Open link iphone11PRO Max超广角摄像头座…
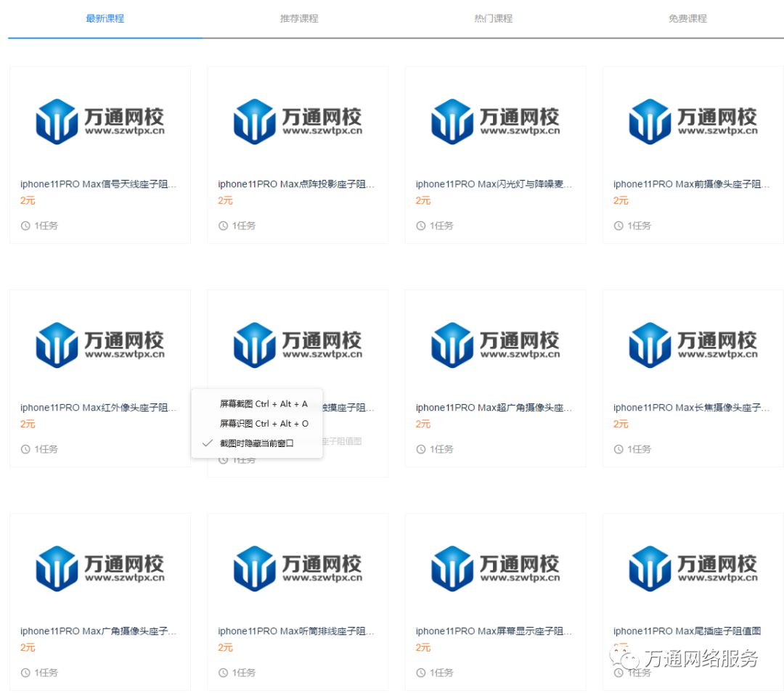The image size is (784, 693). (x=494, y=407)
